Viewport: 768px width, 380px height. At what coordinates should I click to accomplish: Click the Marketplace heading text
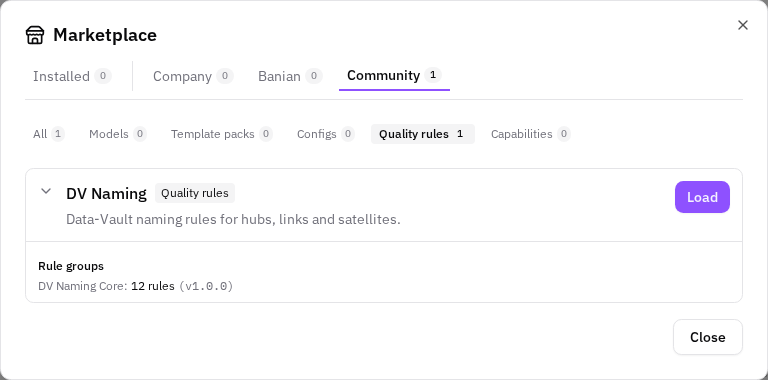[x=105, y=35]
